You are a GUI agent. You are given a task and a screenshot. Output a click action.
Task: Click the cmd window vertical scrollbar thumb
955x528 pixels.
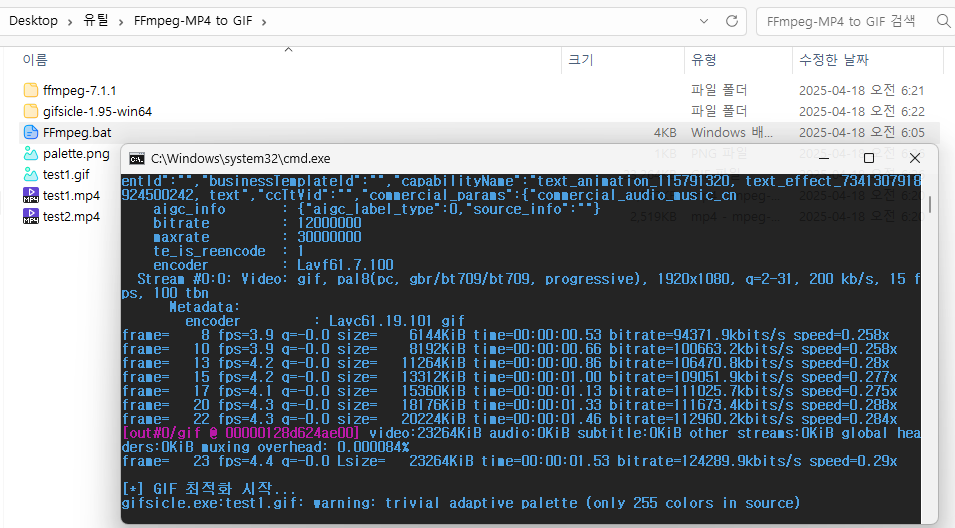929,204
